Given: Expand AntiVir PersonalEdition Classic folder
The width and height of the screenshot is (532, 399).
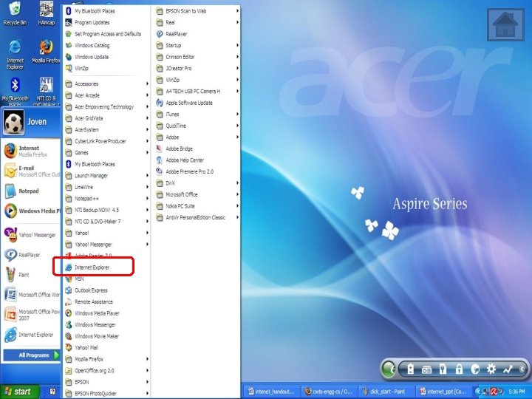Looking at the screenshot, I should click(x=197, y=217).
